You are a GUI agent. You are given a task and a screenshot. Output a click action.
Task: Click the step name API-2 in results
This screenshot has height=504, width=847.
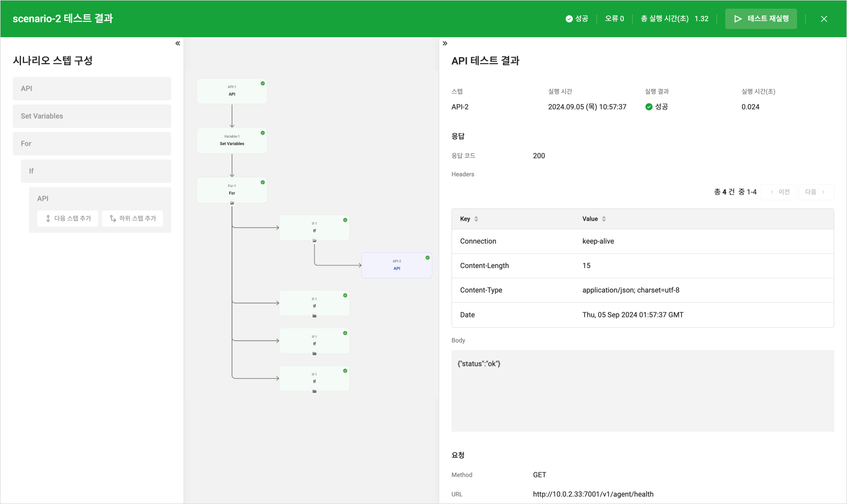[460, 107]
